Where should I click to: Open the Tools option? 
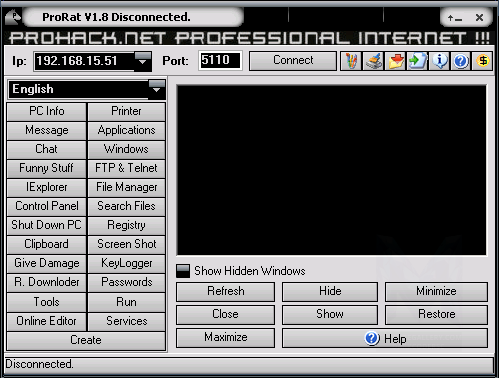tap(46, 302)
